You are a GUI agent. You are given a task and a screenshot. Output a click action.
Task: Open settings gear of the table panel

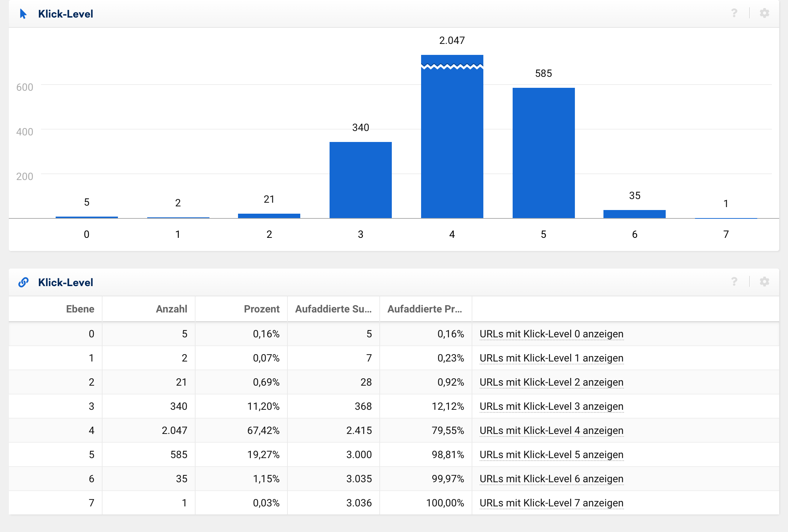pyautogui.click(x=764, y=282)
